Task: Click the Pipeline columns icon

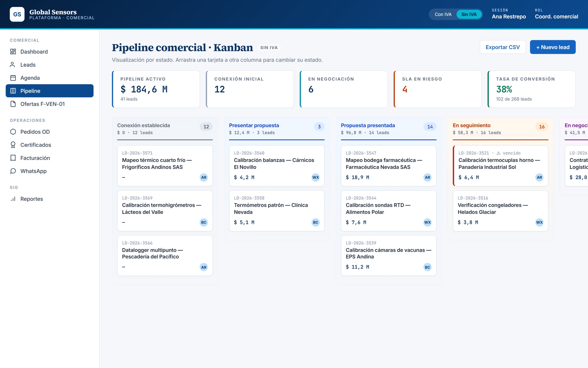Action: 13,91
